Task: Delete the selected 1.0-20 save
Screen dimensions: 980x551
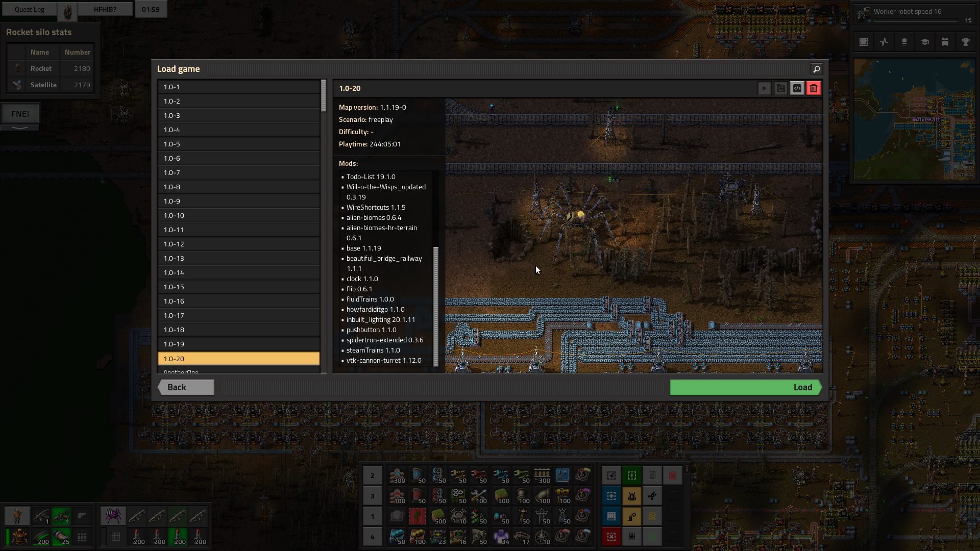Action: 814,88
